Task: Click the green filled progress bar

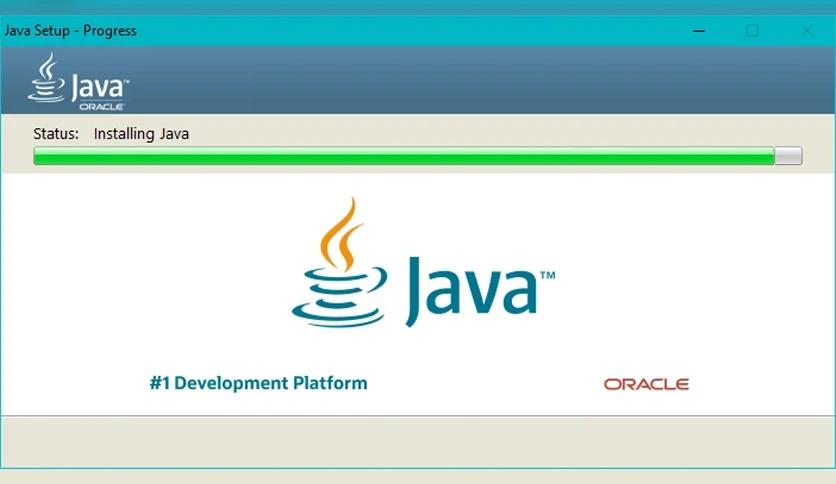Action: (x=404, y=156)
